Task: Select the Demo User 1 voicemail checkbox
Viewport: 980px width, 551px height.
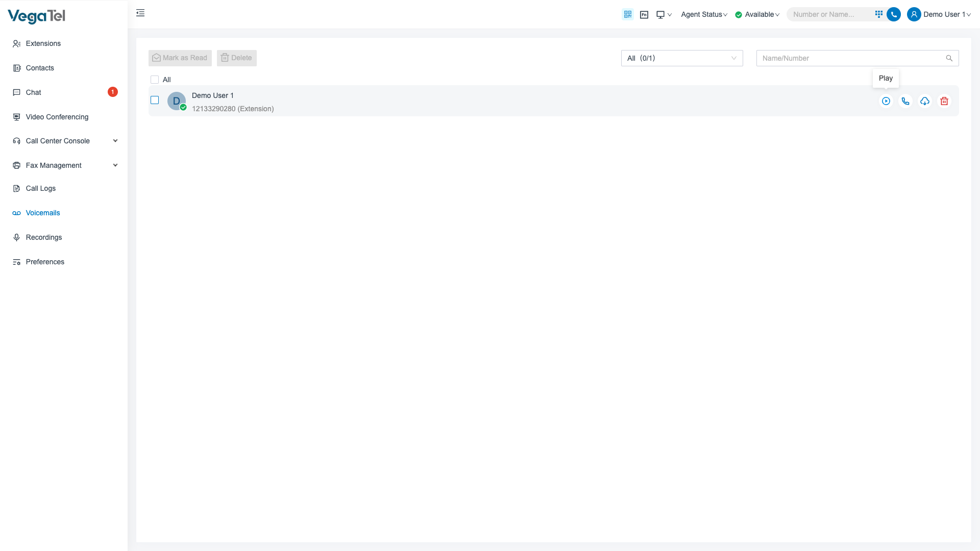Action: click(x=155, y=100)
